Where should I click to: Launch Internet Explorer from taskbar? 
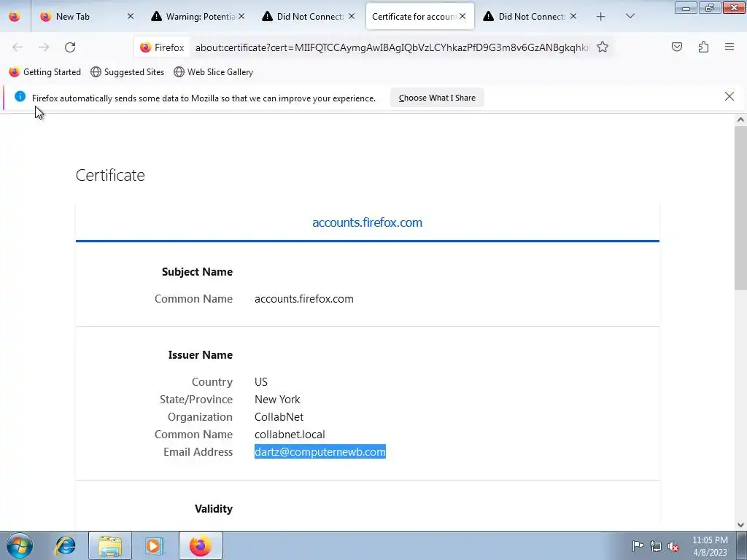65,545
